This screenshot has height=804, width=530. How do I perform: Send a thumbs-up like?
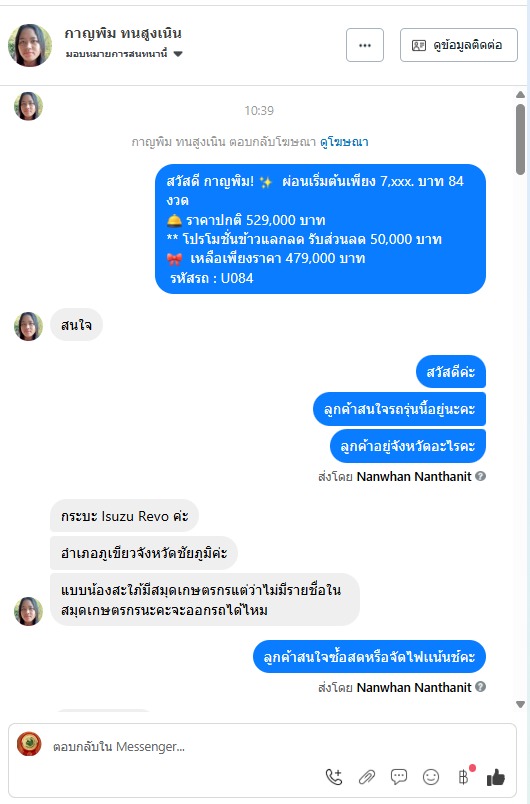point(496,777)
